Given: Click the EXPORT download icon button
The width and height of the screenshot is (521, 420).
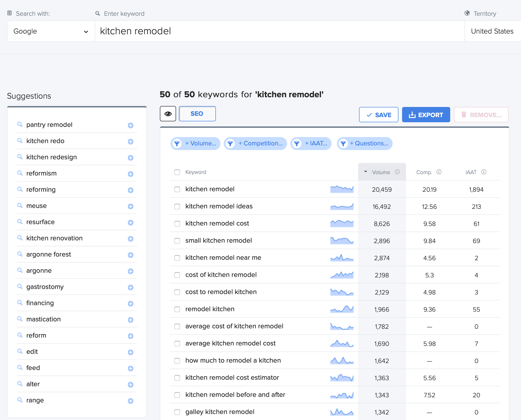Looking at the screenshot, I should pos(426,114).
